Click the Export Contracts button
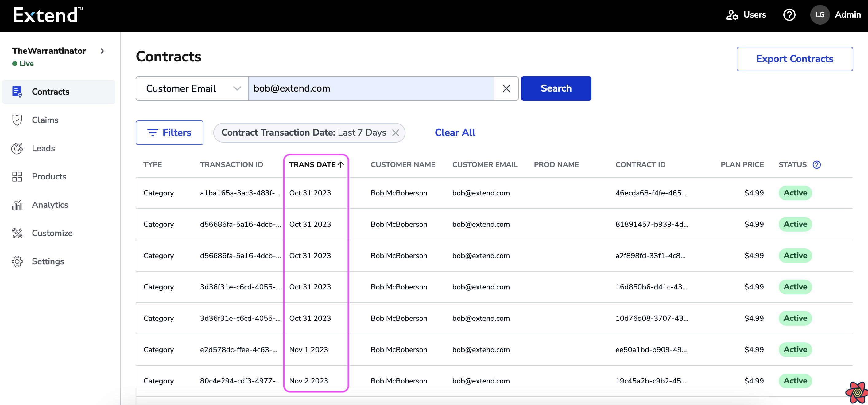868x405 pixels. [x=794, y=59]
